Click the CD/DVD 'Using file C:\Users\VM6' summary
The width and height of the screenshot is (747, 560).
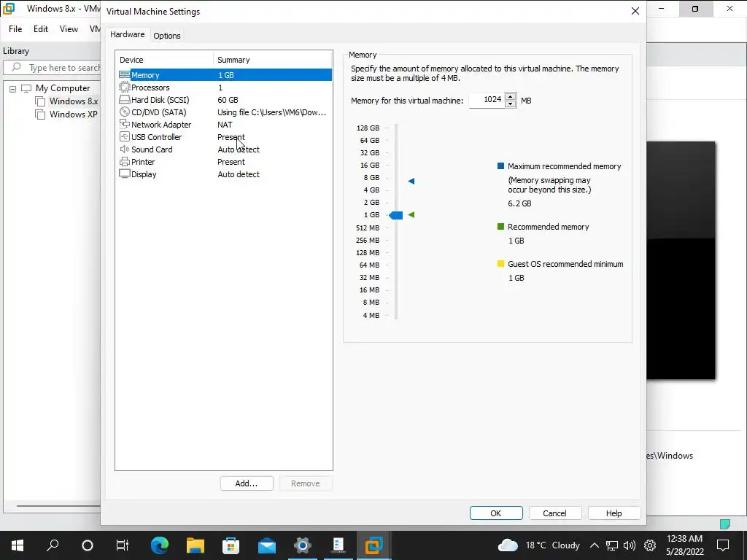click(x=272, y=112)
